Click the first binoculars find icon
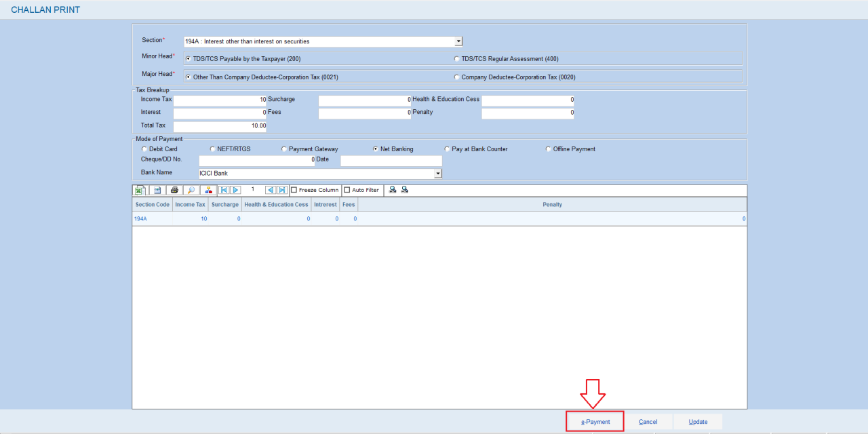This screenshot has height=434, width=868. click(x=393, y=191)
